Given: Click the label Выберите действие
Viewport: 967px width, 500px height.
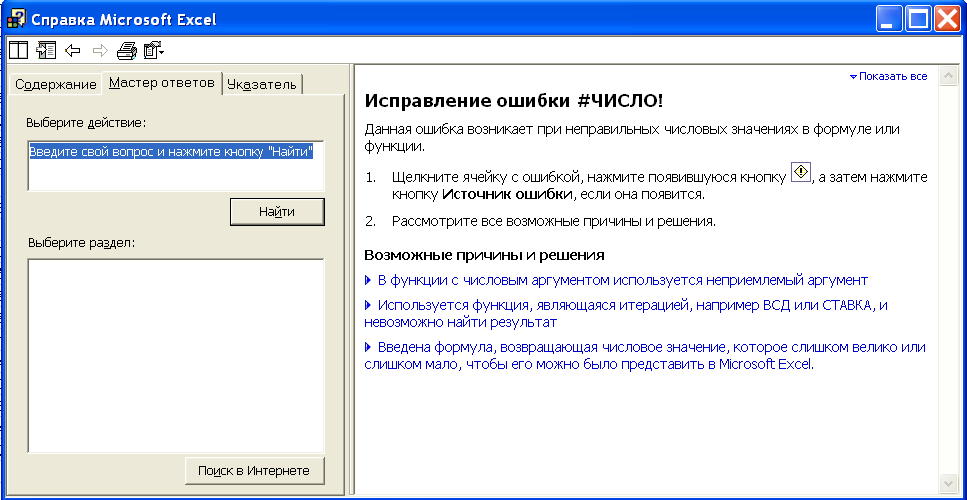Looking at the screenshot, I should coord(86,123).
